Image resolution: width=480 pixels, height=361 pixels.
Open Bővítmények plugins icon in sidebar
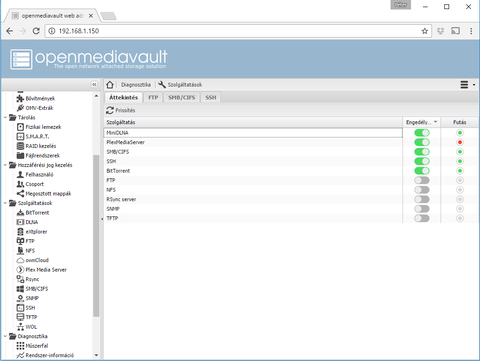pyautogui.click(x=20, y=98)
